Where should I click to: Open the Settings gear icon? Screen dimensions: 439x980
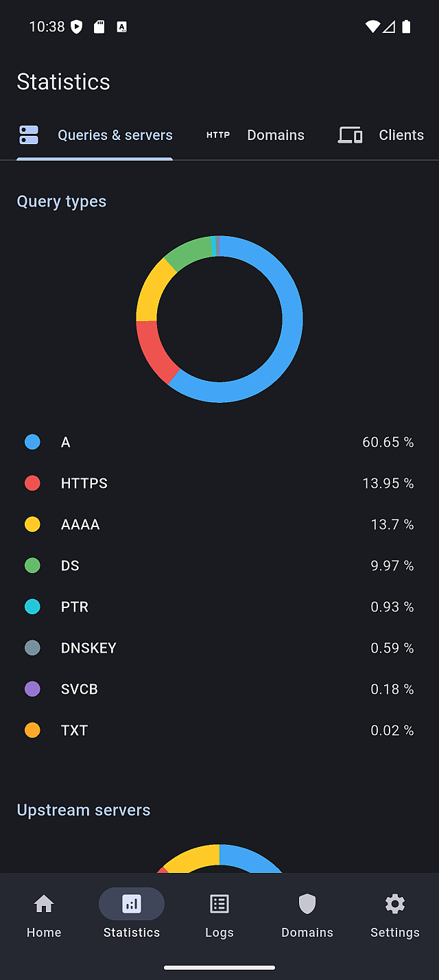click(x=395, y=904)
